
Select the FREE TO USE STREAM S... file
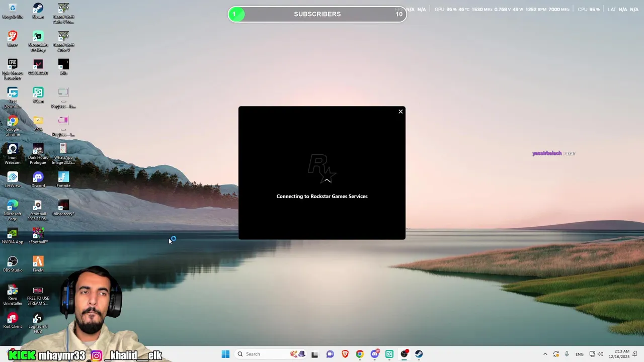click(x=38, y=295)
